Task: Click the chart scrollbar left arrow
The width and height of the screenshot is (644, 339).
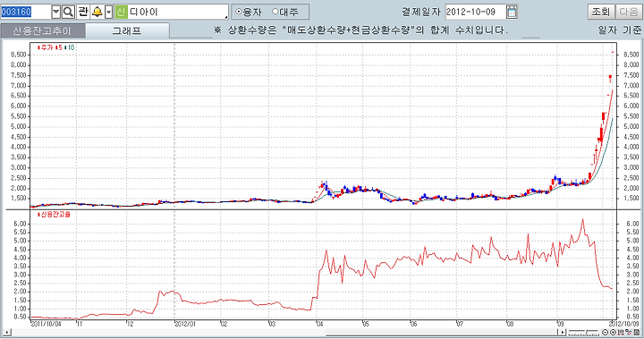Action: [7, 332]
